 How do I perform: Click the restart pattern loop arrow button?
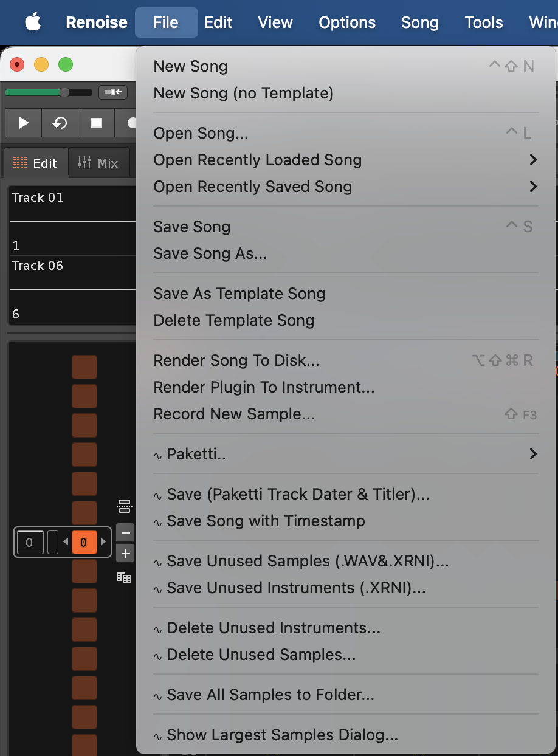click(x=60, y=123)
